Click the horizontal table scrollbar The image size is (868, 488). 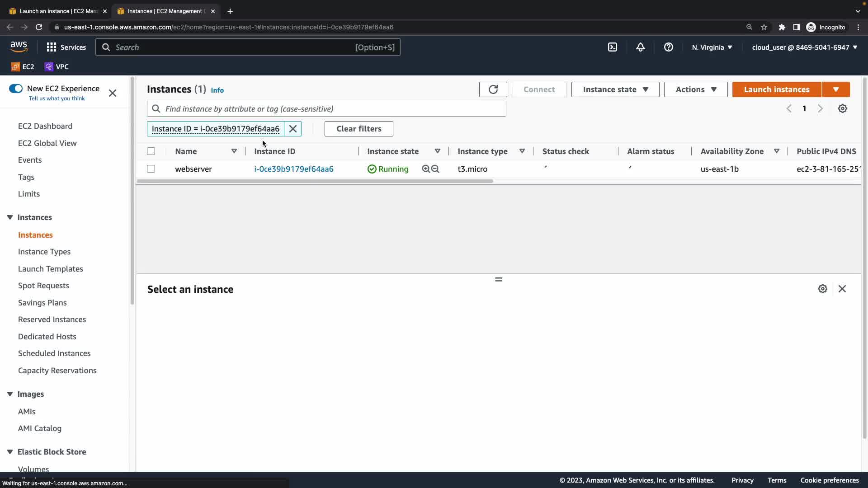coord(315,181)
